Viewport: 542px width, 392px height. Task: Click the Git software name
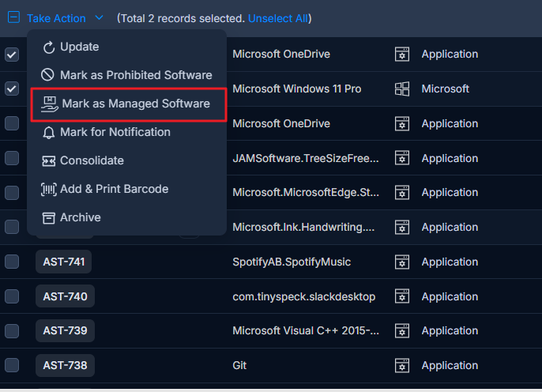pos(239,365)
